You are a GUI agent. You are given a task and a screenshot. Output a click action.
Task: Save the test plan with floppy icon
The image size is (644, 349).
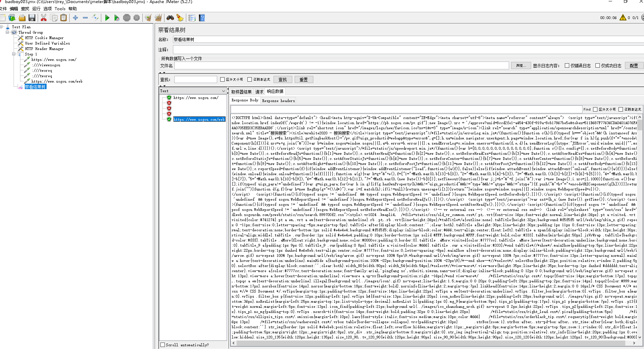[32, 18]
